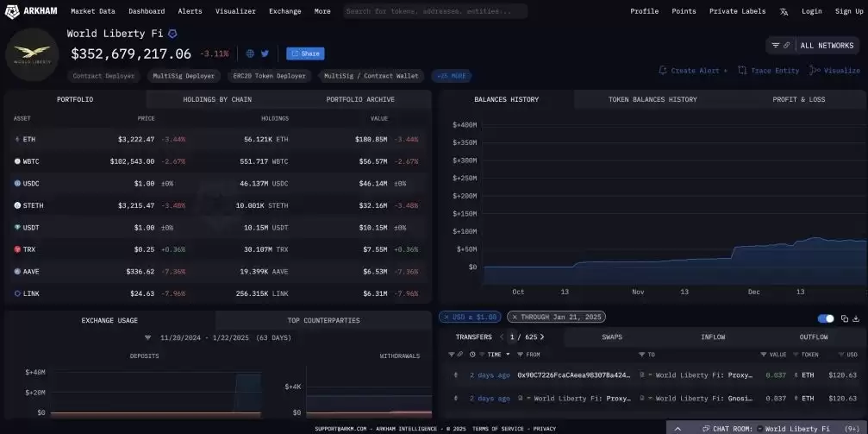The height and width of the screenshot is (434, 868).
Task: Switch to the Holdings By Chain tab
Action: click(x=217, y=99)
